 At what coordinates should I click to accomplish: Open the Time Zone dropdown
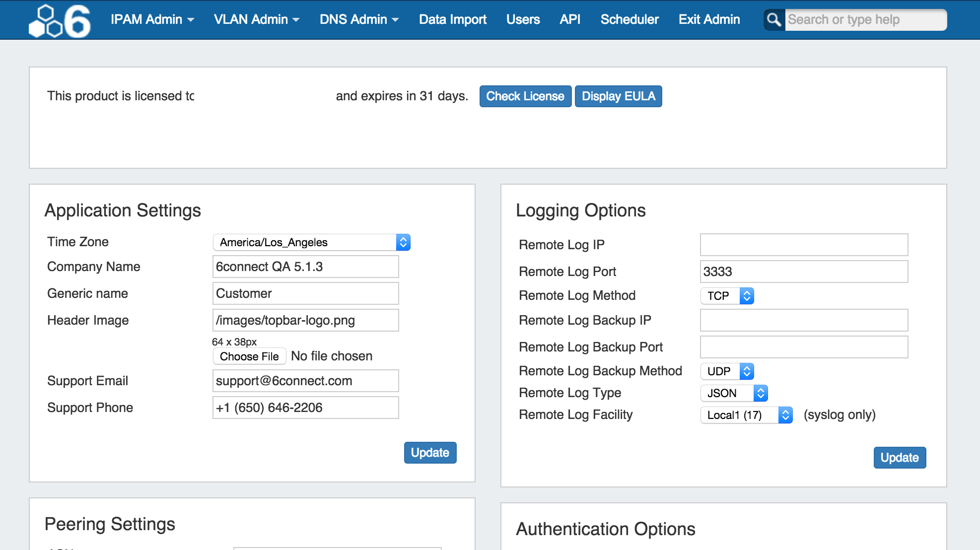click(x=311, y=242)
